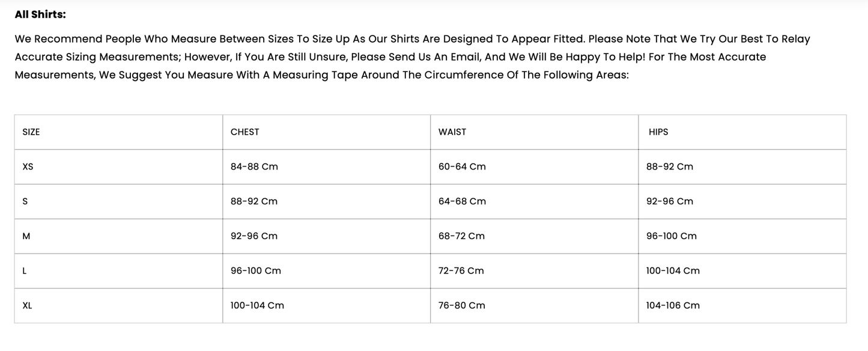Click the HIPS column header
This screenshot has height=351, width=868.
pos(658,132)
